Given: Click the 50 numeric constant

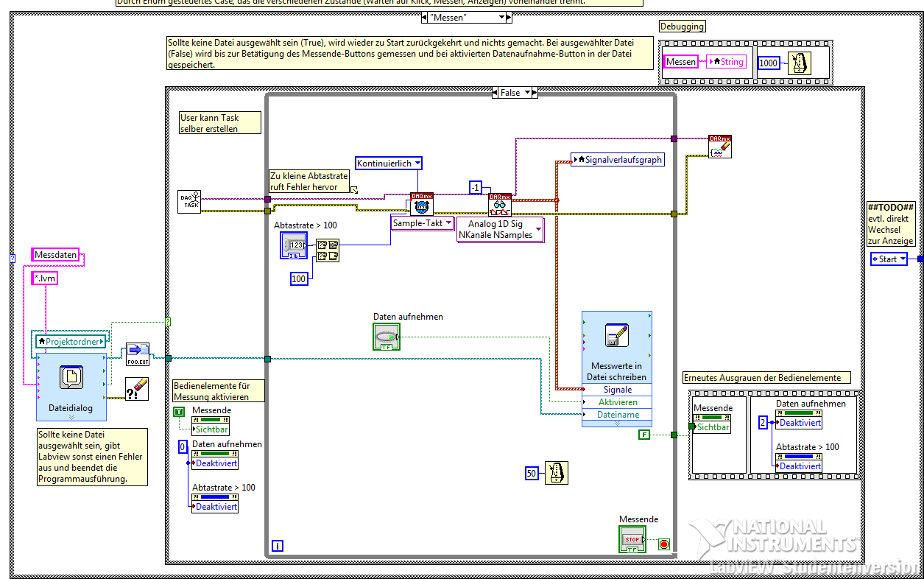Looking at the screenshot, I should point(532,473).
